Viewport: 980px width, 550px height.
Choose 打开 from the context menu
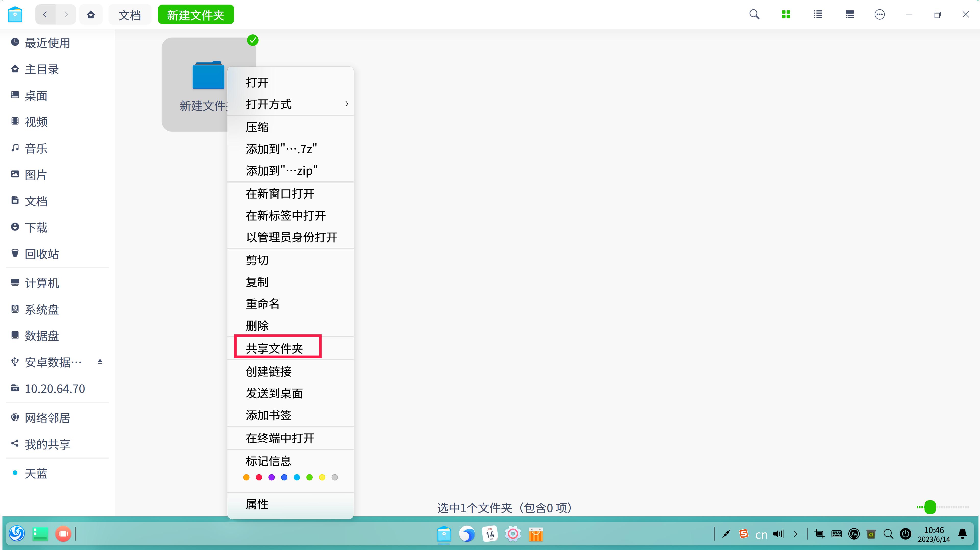point(290,82)
